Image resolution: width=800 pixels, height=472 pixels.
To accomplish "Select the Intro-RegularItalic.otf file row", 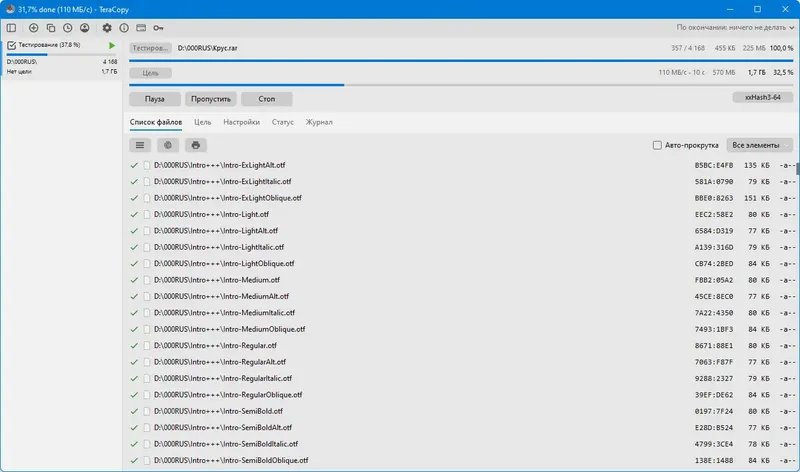I will [461, 379].
